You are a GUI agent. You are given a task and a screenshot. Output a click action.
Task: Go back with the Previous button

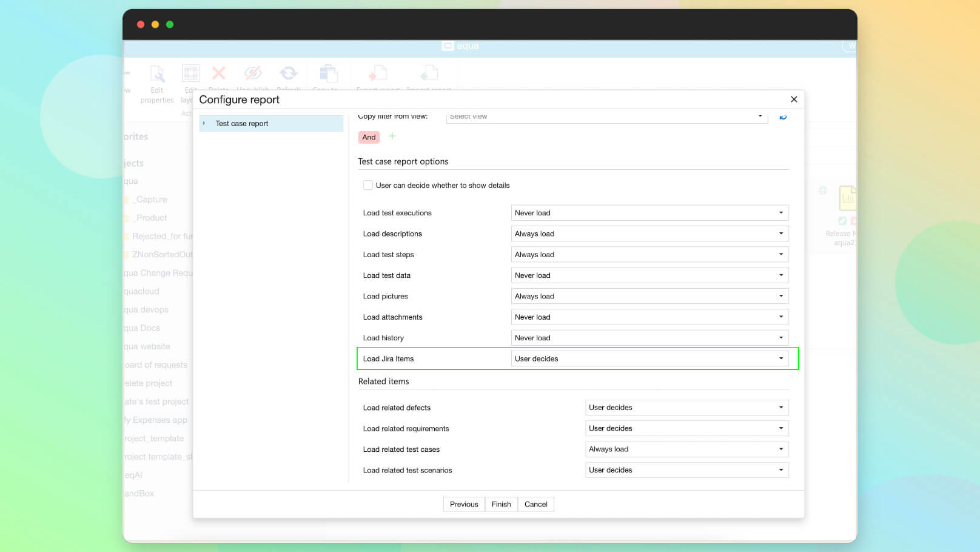pos(464,504)
